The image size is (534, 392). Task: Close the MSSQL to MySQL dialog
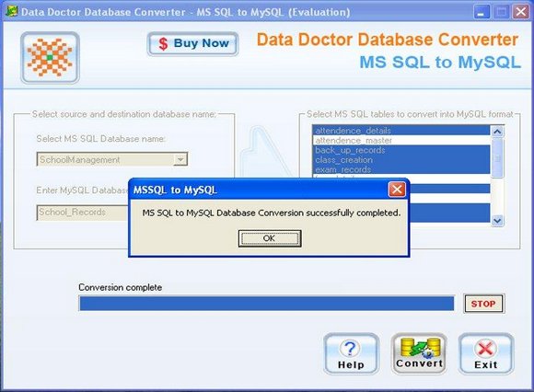[x=397, y=190]
